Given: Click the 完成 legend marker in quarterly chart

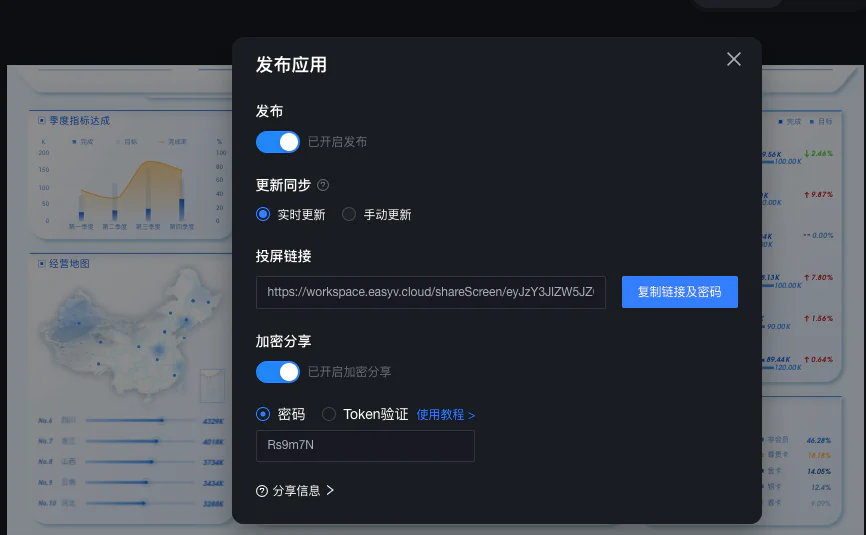Looking at the screenshot, I should pyautogui.click(x=75, y=142).
